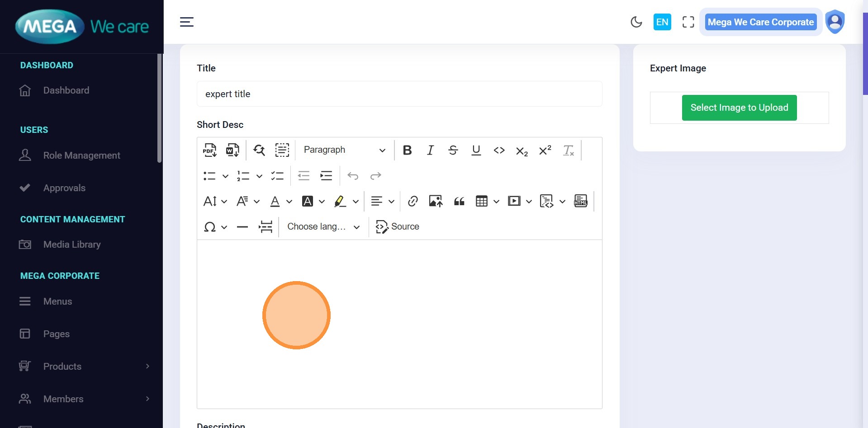868x428 pixels.
Task: Open Find and Replace tool
Action: (x=259, y=150)
